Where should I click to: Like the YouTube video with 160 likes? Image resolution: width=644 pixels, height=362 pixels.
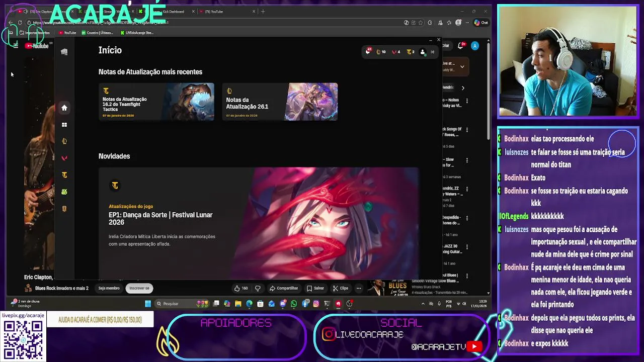point(241,288)
